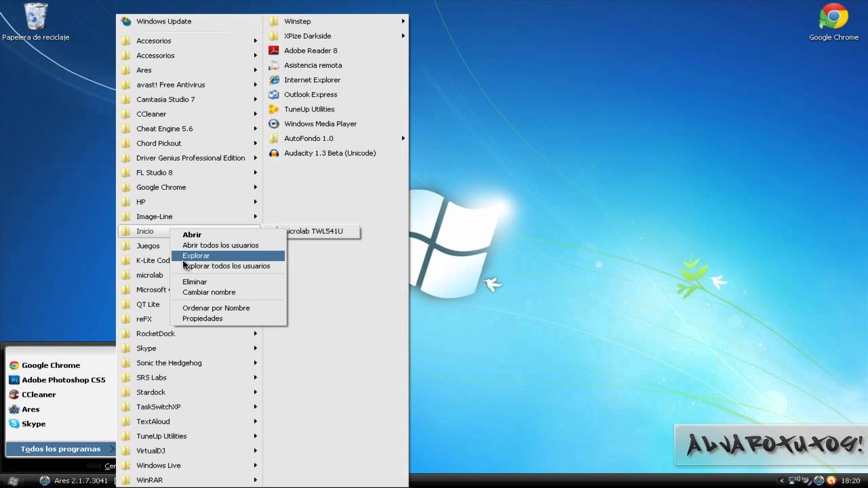This screenshot has width=868, height=488.
Task: Open the Papelera de reciclaje desktop icon
Action: 35,22
